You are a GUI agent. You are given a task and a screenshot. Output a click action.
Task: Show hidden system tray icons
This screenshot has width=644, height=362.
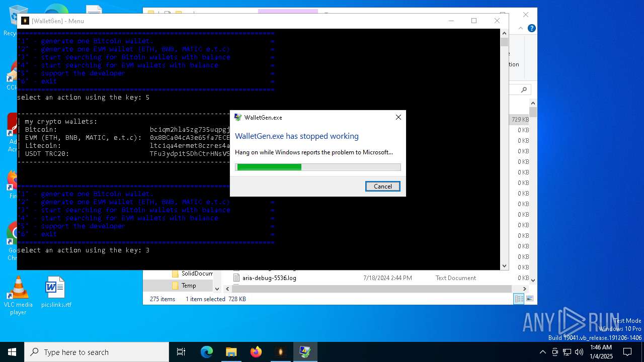(542, 352)
